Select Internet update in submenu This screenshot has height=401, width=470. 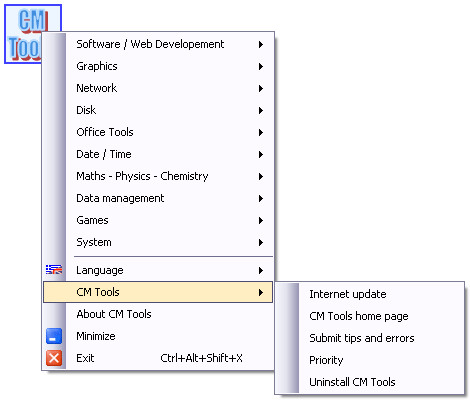[370, 294]
